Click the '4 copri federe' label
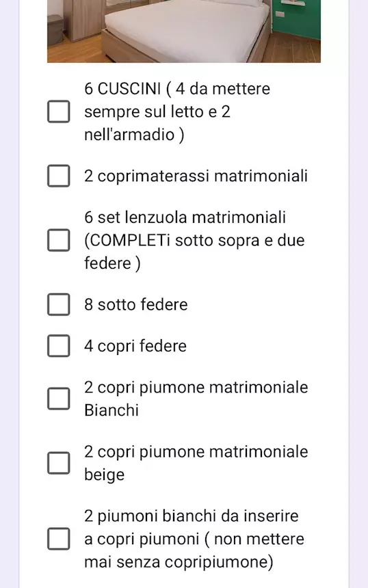The image size is (368, 588). (135, 346)
